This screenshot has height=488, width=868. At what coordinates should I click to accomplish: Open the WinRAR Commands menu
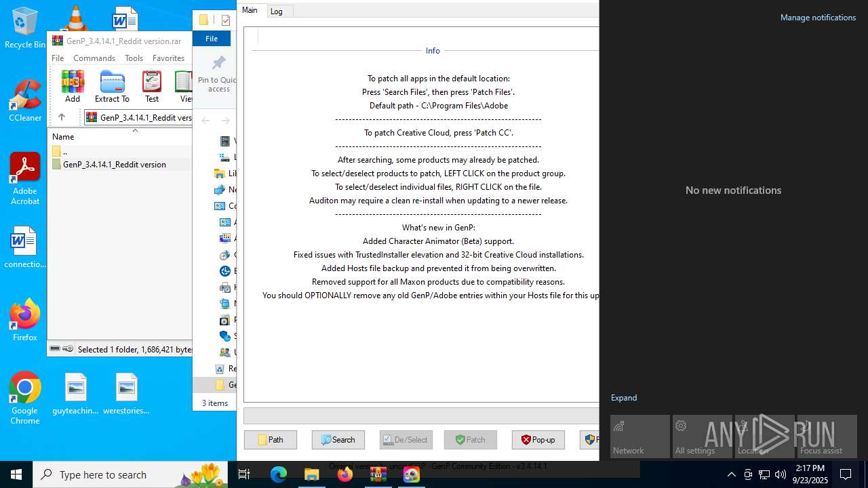(94, 58)
